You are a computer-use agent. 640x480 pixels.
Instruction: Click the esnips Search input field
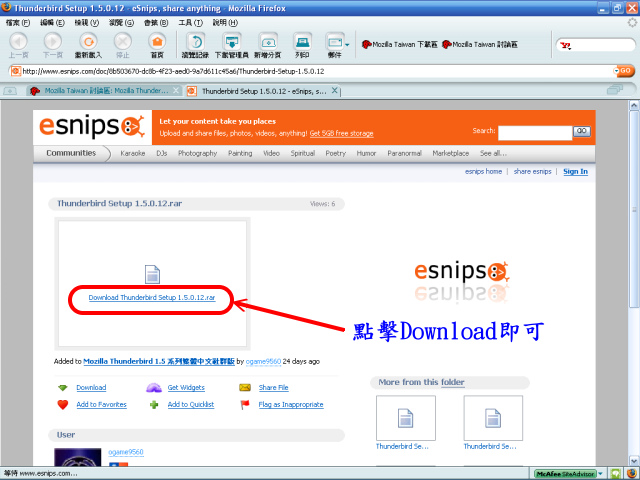(x=535, y=132)
